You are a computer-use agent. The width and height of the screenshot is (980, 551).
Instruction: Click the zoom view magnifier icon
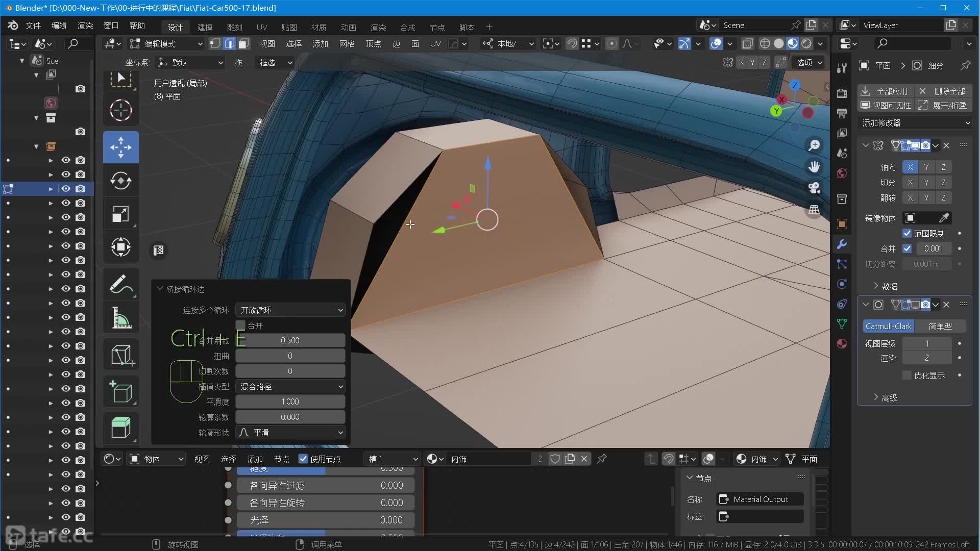(814, 146)
